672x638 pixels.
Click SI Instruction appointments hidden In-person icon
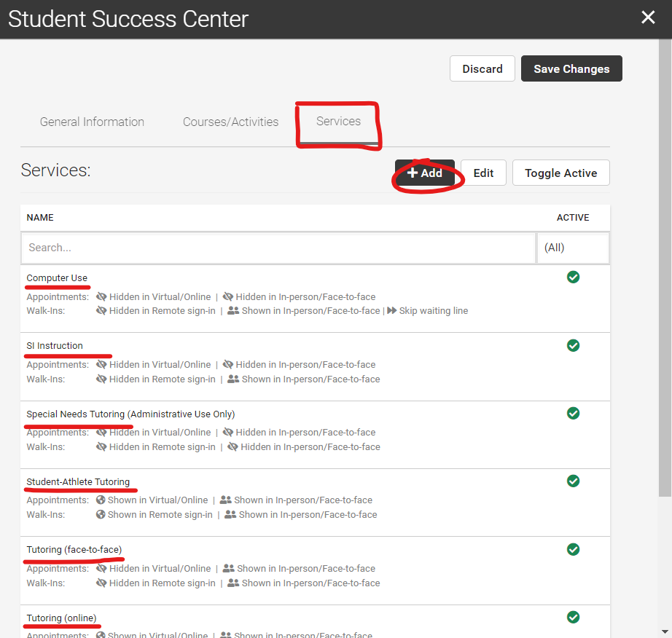pos(228,364)
